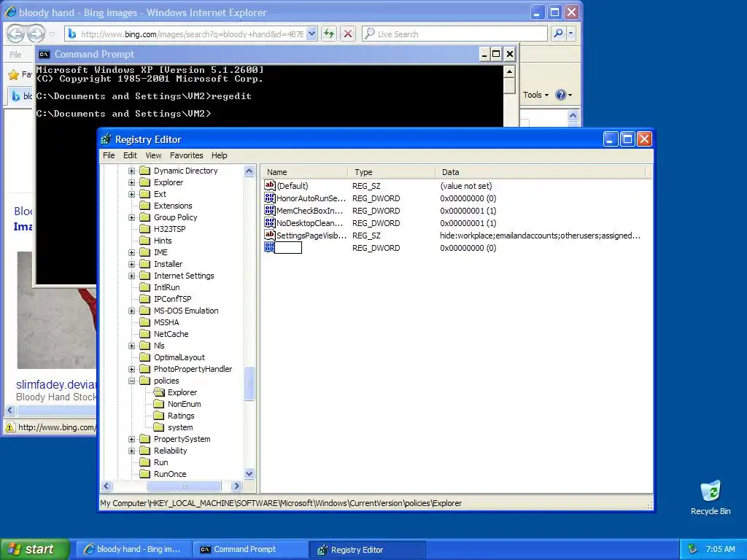This screenshot has width=747, height=560.
Task: Expand the Reliability registry key
Action: tap(131, 451)
